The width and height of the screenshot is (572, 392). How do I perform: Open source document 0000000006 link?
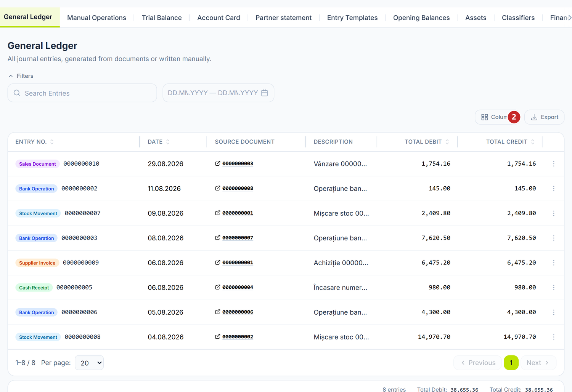pyautogui.click(x=234, y=312)
